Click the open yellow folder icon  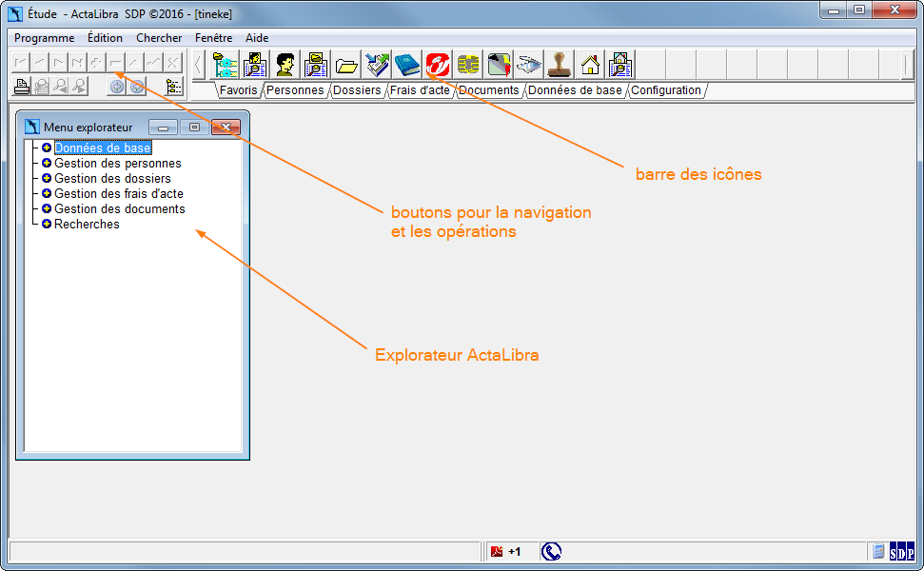click(346, 65)
